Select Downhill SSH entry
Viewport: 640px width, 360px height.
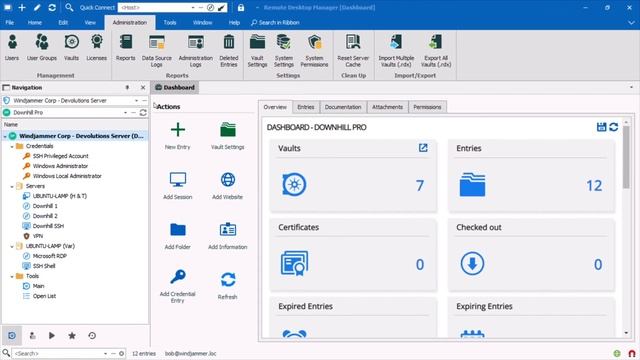48,226
